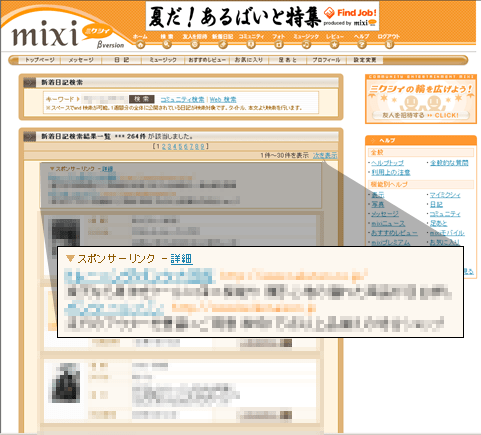Go to results page 2
The image size is (481, 435).
click(x=164, y=146)
